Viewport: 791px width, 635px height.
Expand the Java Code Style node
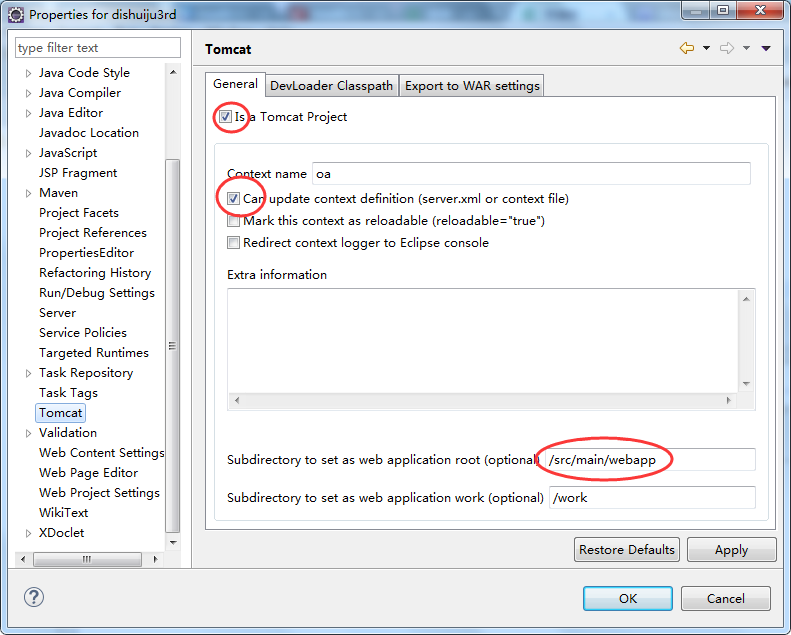click(x=28, y=73)
